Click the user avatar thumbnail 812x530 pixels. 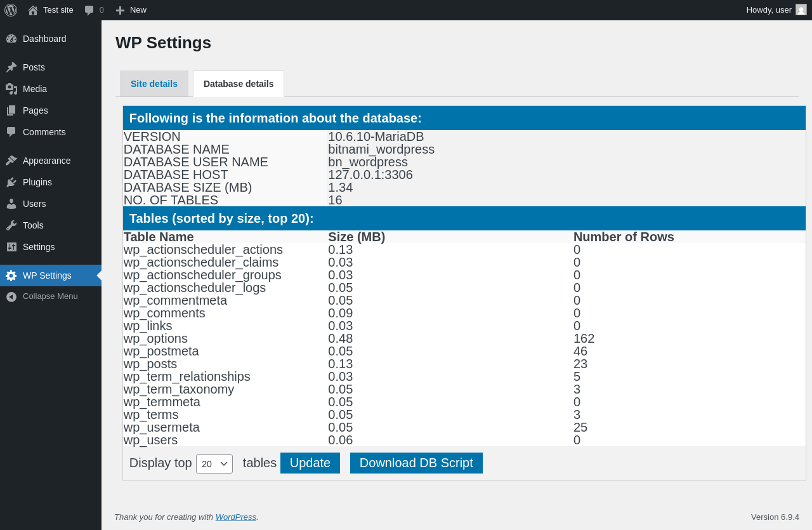point(801,10)
